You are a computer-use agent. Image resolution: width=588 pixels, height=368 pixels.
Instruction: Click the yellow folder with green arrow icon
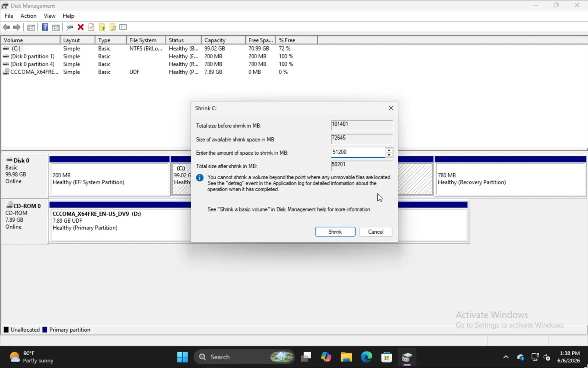pyautogui.click(x=102, y=27)
